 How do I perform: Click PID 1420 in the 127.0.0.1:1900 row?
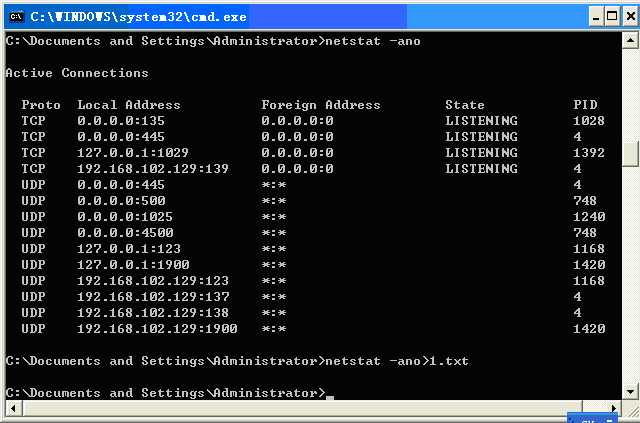pos(589,265)
